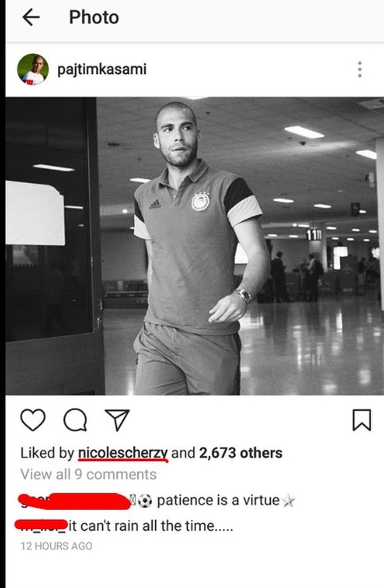Like the post with heart icon
The image size is (384, 588).
(33, 420)
